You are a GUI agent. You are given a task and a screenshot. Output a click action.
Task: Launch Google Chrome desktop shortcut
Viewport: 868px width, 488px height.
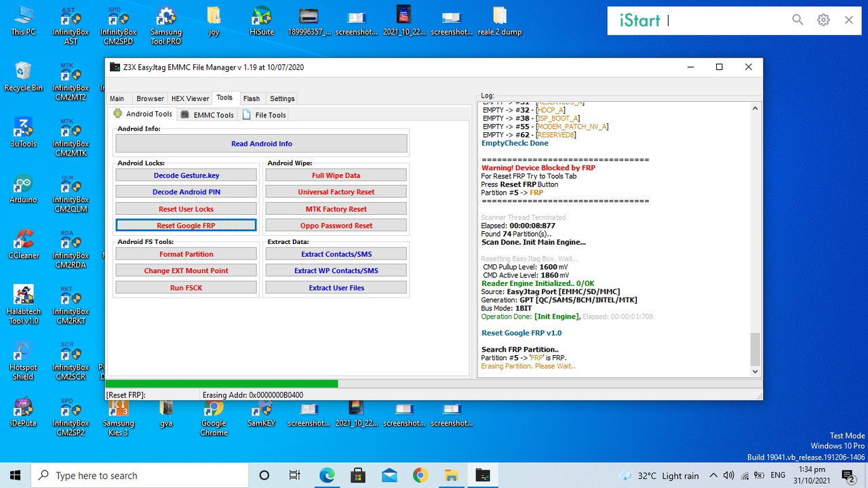[x=214, y=417]
